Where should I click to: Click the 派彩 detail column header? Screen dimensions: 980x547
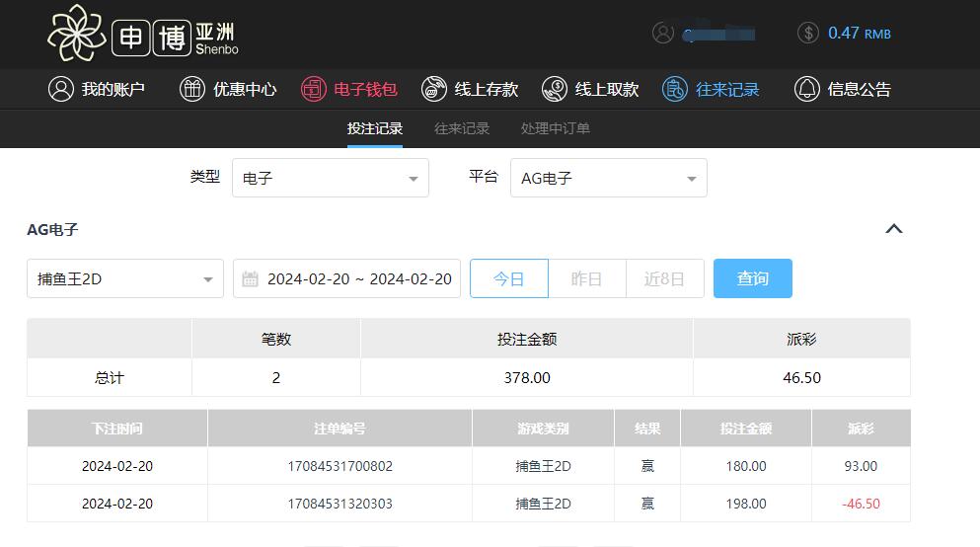[862, 429]
